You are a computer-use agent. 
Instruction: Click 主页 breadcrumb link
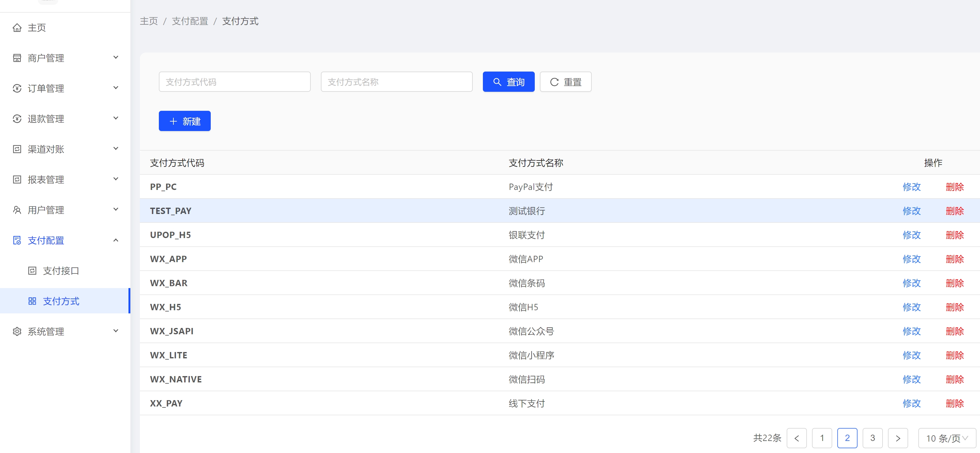click(x=149, y=21)
